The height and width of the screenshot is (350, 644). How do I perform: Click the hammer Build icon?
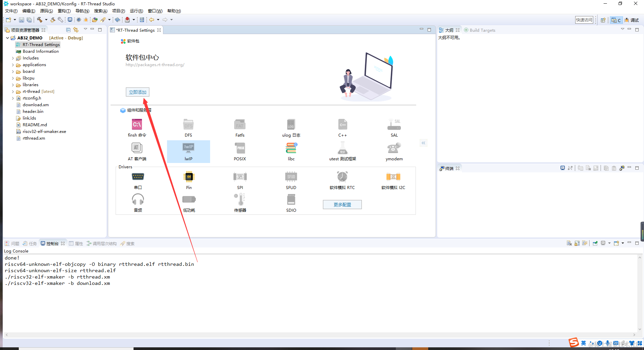click(x=40, y=20)
